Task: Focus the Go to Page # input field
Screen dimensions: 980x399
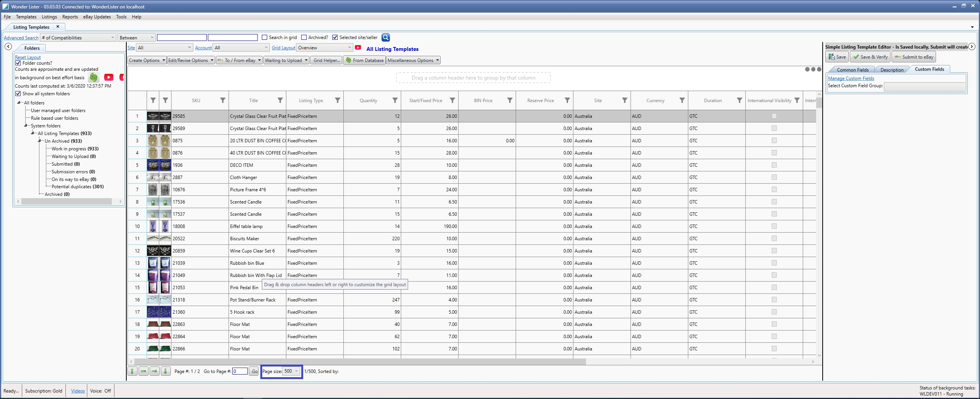Action: tap(240, 371)
